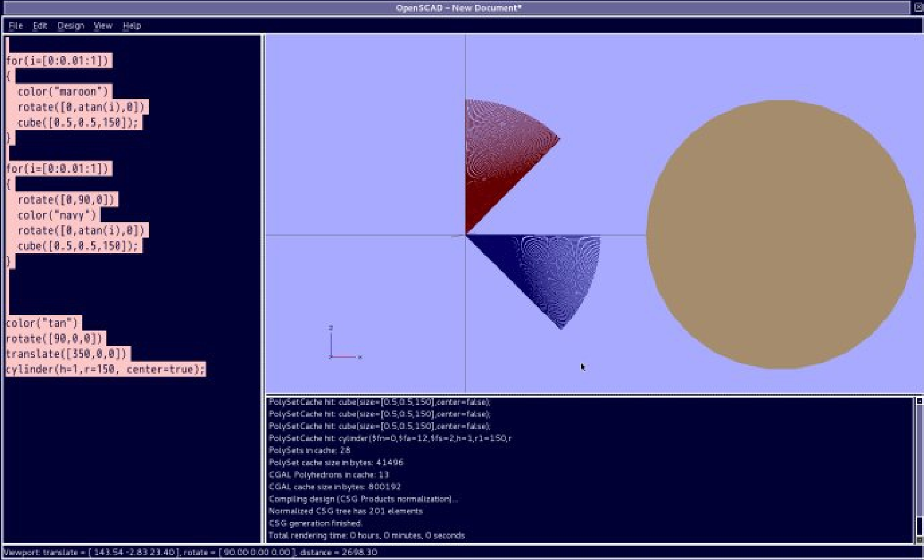Place cursor on the cylinder(h=1,r=150) line

click(x=105, y=369)
